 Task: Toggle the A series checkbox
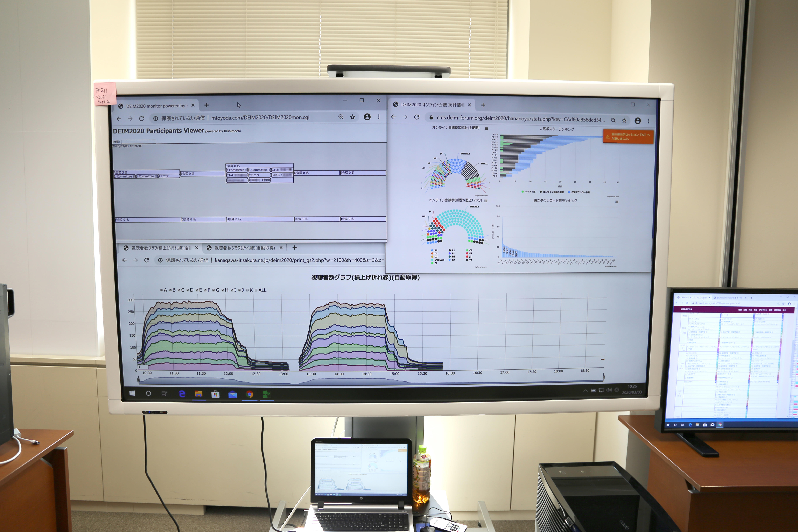tap(161, 290)
